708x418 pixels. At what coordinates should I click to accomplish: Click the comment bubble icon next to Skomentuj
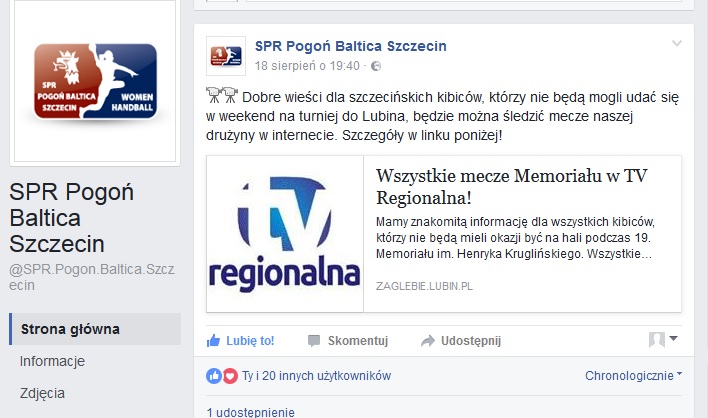click(x=314, y=341)
